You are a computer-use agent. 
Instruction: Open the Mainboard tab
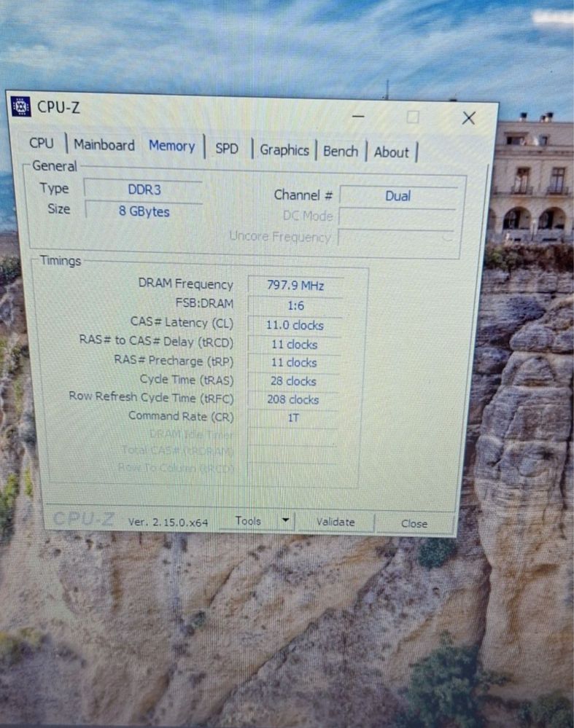tap(104, 145)
